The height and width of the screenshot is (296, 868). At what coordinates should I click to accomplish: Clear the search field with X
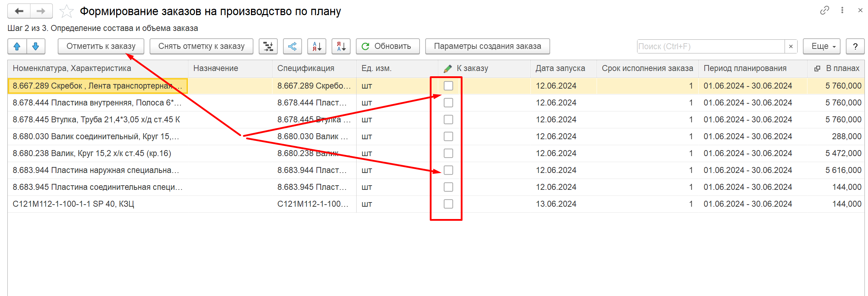click(x=791, y=46)
